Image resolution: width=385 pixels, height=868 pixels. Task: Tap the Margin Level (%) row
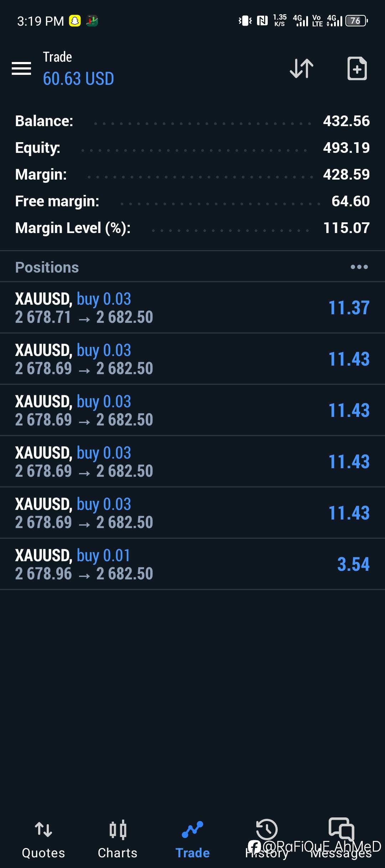click(192, 228)
